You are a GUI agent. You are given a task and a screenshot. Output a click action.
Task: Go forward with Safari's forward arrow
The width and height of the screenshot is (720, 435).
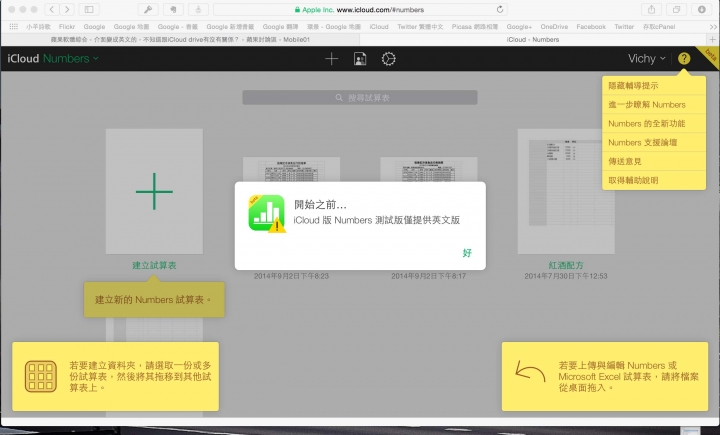(67, 9)
